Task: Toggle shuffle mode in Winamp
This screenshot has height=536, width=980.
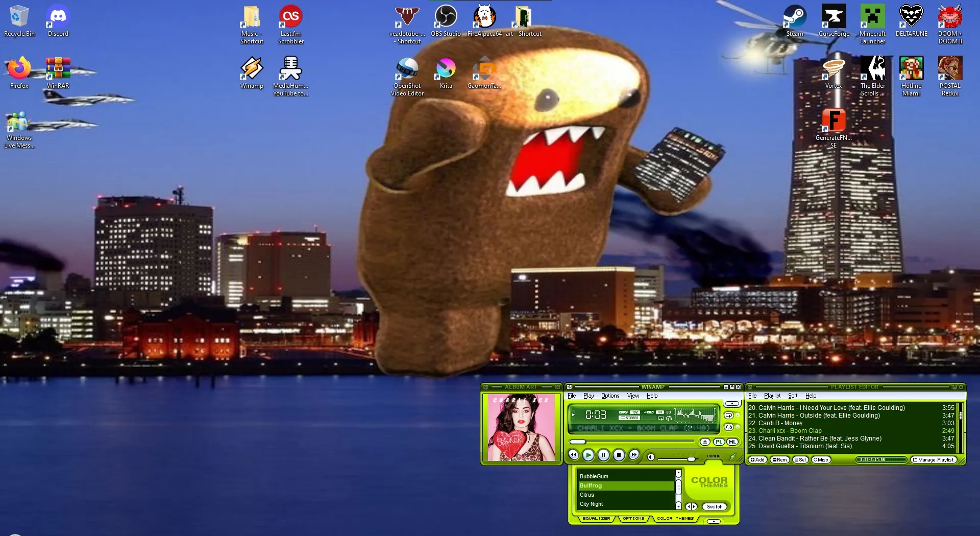Action: (x=729, y=427)
